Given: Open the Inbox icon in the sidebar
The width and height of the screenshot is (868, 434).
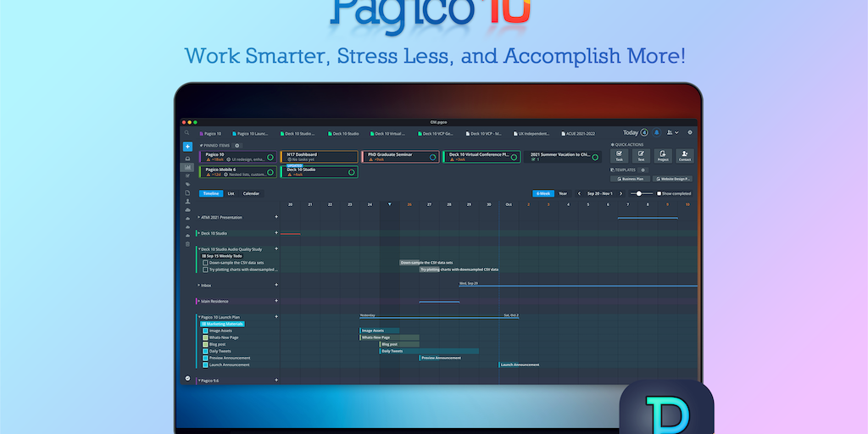Looking at the screenshot, I should click(x=187, y=159).
